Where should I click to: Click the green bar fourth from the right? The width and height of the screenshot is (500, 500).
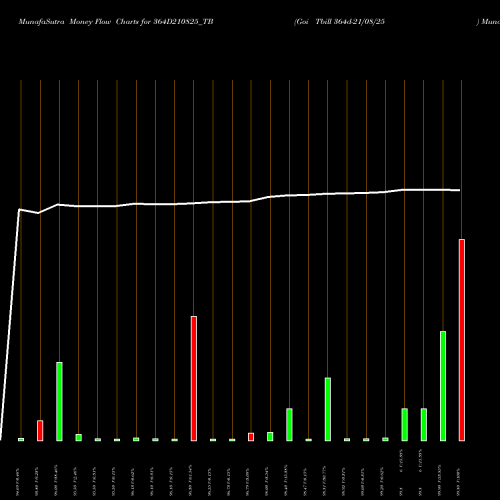(x=404, y=425)
